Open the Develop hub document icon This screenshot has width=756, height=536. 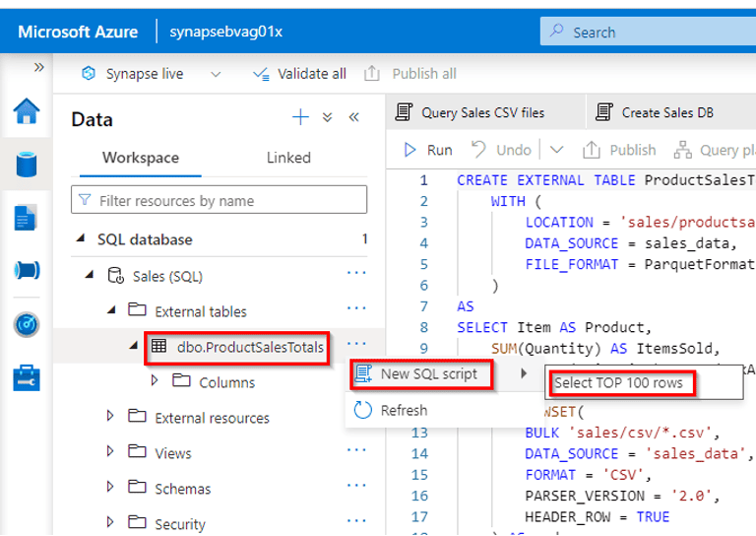coord(26,218)
